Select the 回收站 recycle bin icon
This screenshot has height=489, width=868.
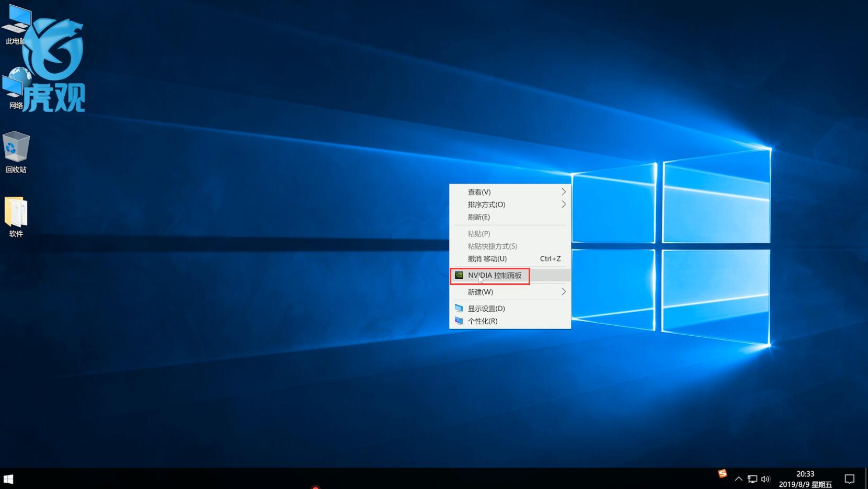pos(16,152)
